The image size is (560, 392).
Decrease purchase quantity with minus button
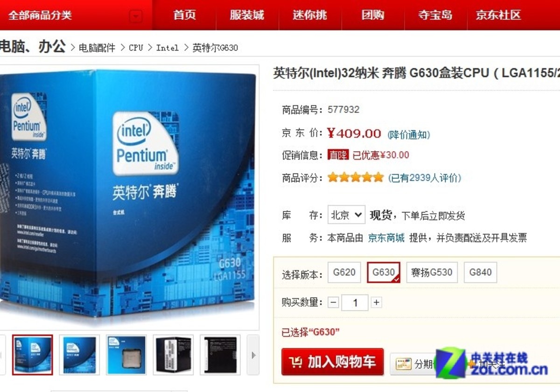pos(333,302)
